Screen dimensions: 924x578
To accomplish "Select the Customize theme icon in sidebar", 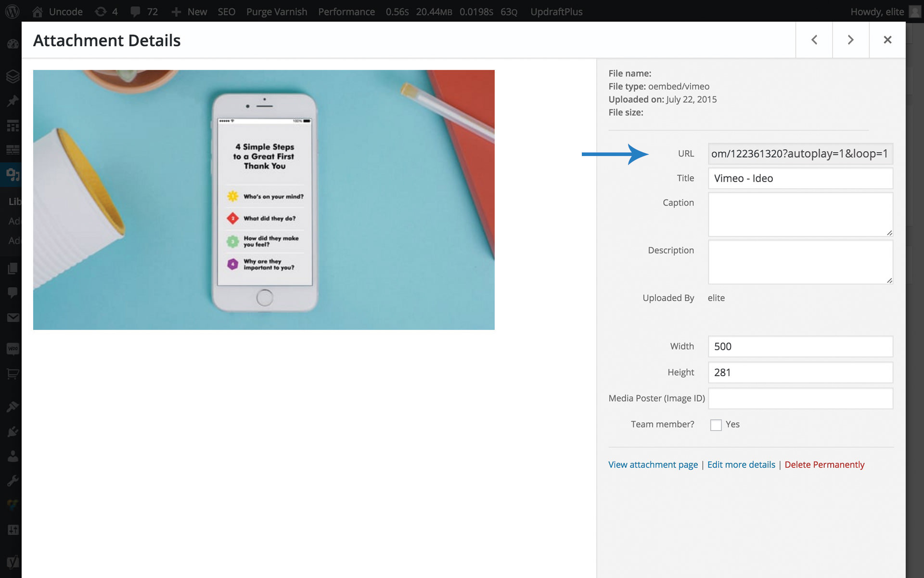I will pos(11,406).
